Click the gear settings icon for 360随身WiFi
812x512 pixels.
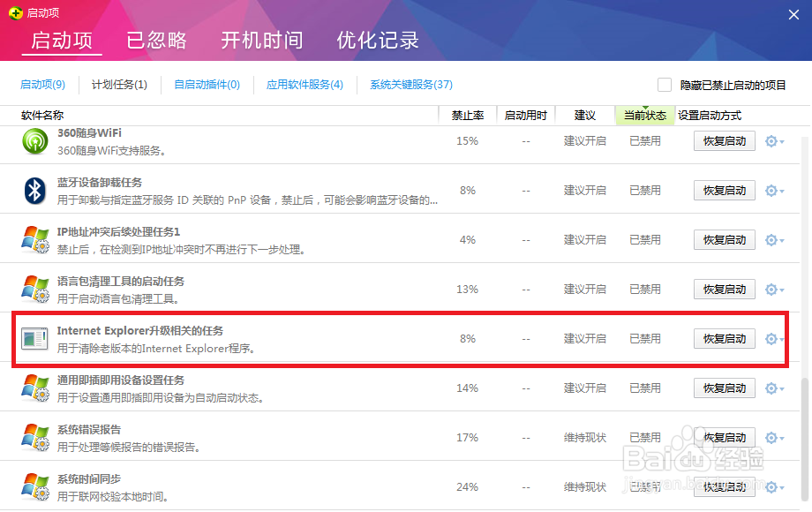point(773,141)
